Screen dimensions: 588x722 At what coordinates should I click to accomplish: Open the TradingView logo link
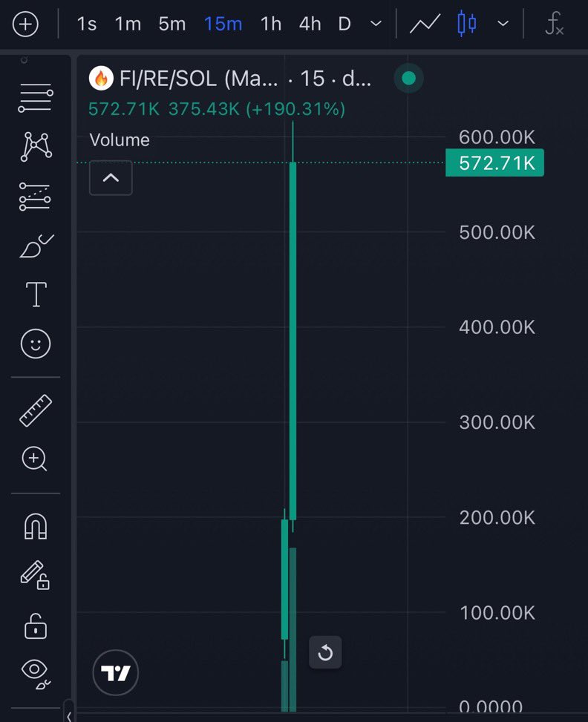click(115, 673)
